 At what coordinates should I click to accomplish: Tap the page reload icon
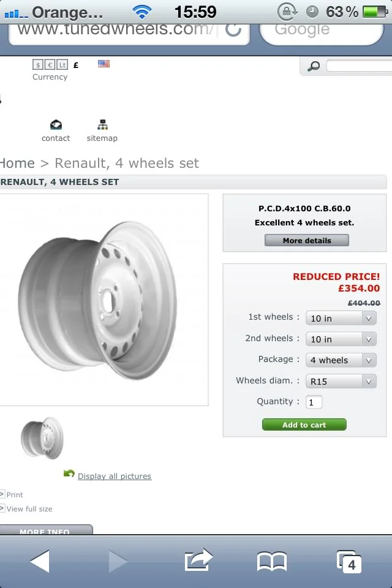(233, 30)
